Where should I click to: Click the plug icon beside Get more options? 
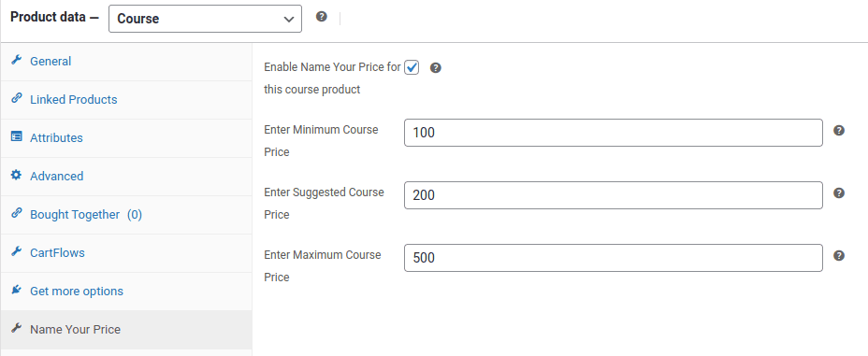coord(17,290)
